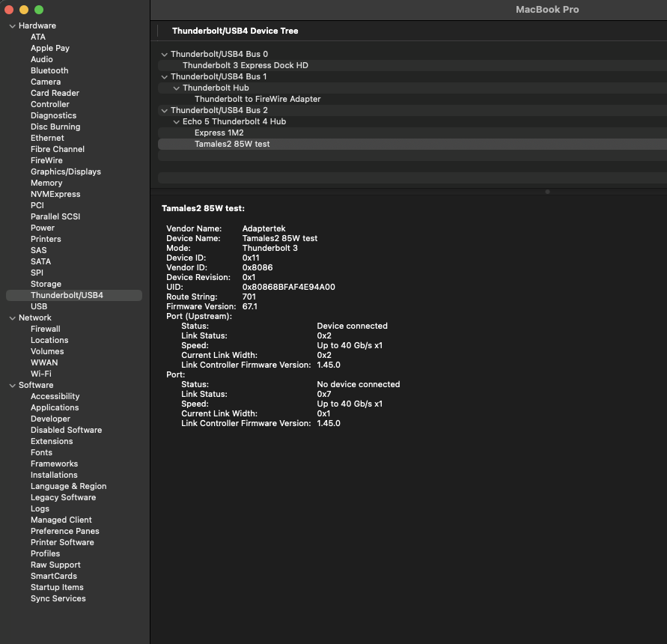Open PCI in the sidebar
667x644 pixels.
(x=37, y=205)
